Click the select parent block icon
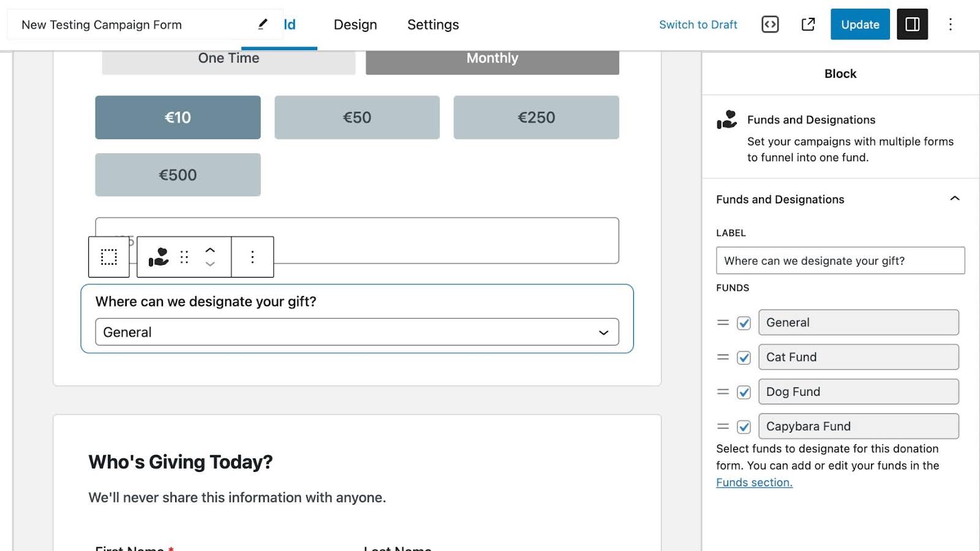 click(x=109, y=257)
